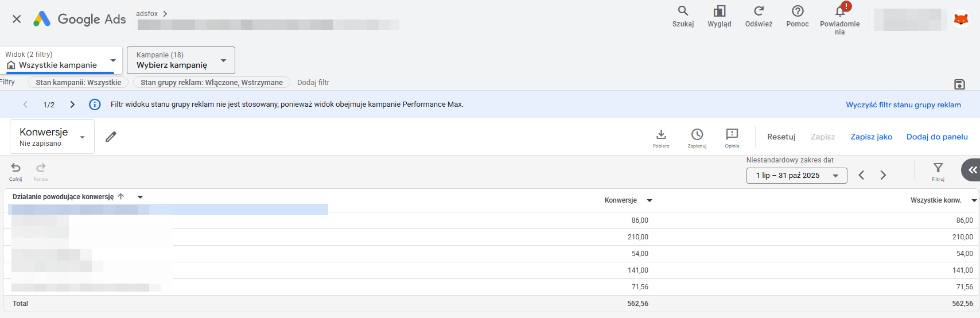980x318 pixels.
Task: Click Wyczyść filtr stanu grupy reklam link
Action: (x=903, y=104)
